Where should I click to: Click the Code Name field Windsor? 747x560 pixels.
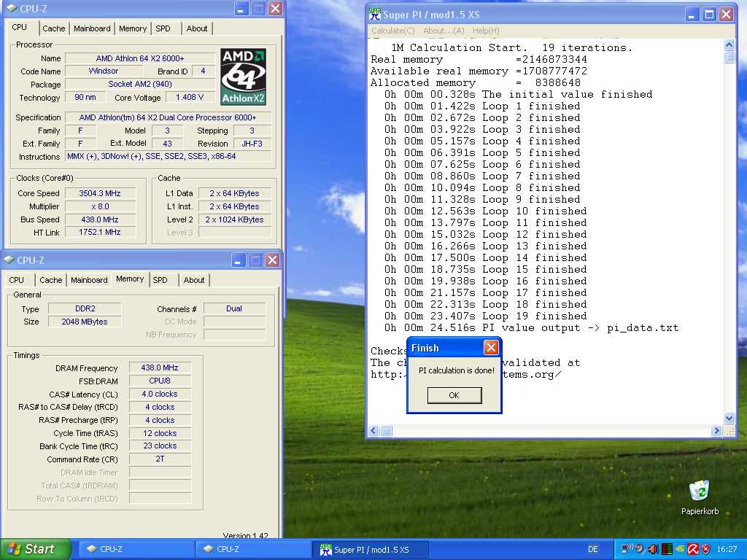point(104,71)
